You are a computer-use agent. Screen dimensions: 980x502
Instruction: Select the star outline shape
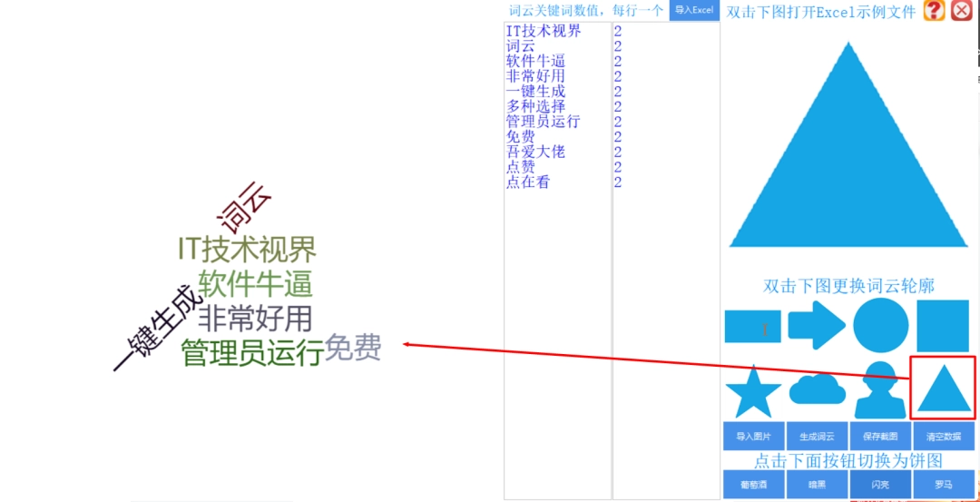click(753, 391)
